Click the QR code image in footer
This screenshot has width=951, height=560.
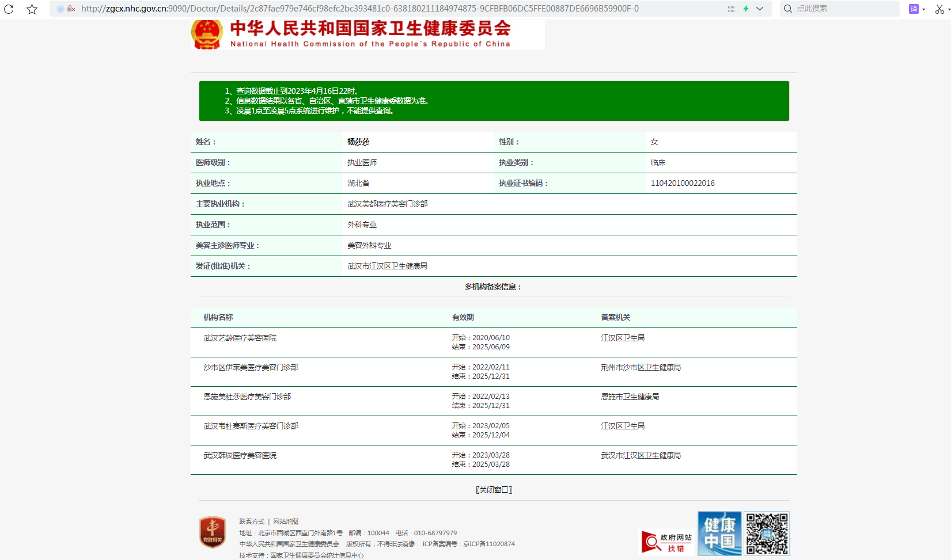767,534
